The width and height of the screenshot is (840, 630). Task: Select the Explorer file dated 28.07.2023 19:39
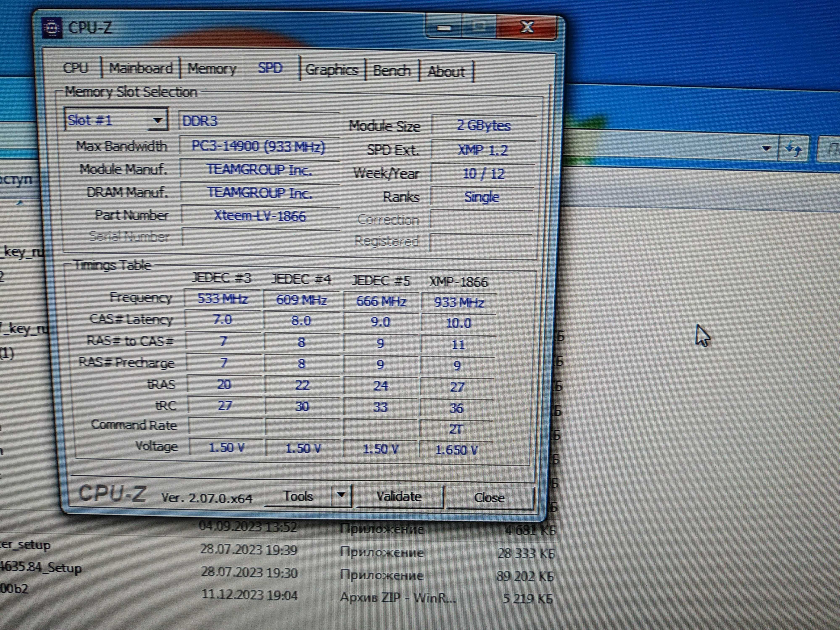click(x=249, y=550)
